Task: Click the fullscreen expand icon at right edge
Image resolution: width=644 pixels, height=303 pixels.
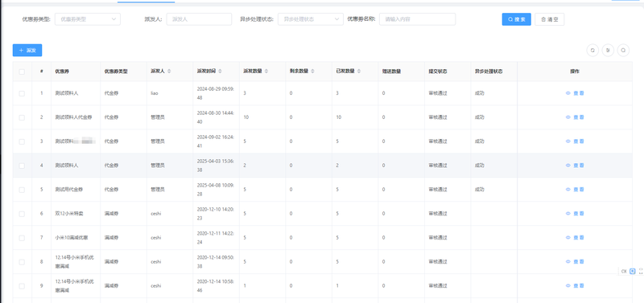Action: (641, 271)
